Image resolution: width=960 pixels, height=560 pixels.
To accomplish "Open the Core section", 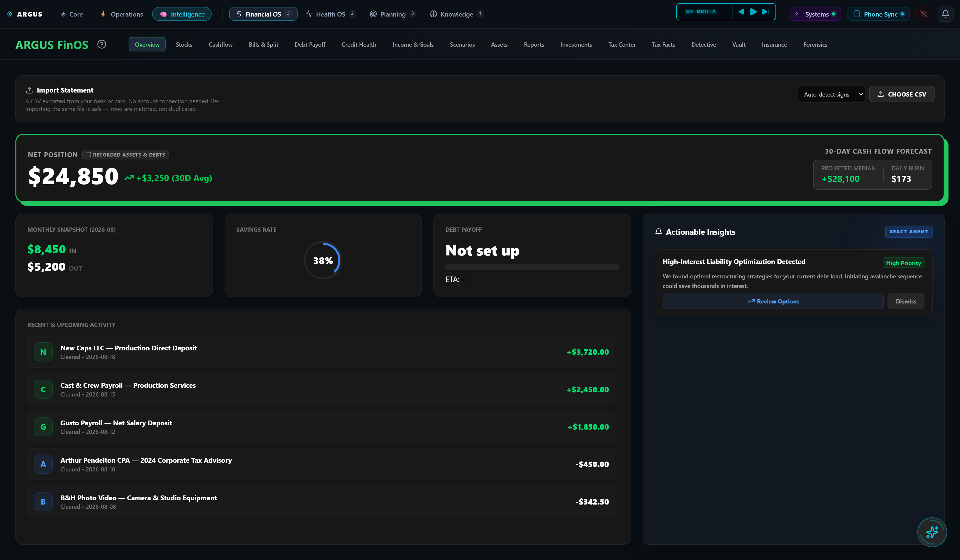I will pyautogui.click(x=72, y=14).
